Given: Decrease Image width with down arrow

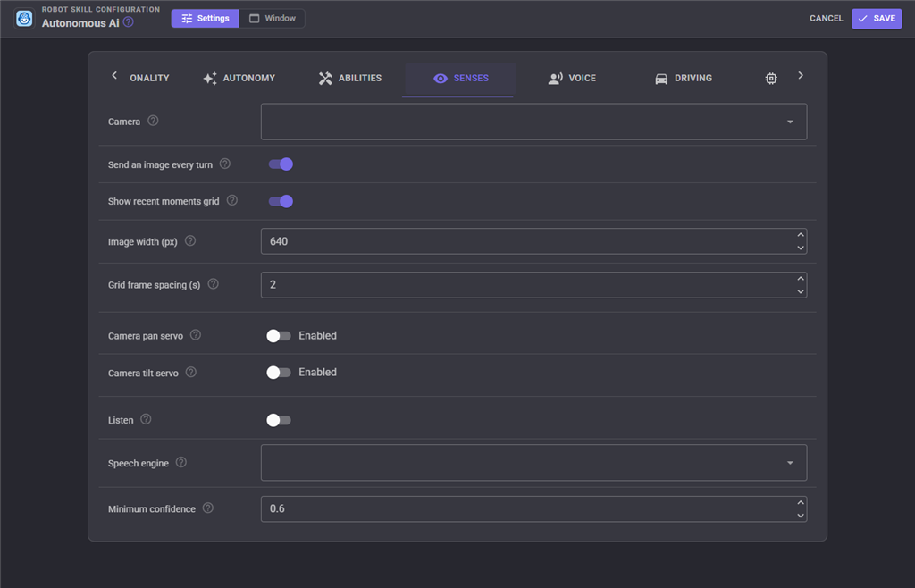Looking at the screenshot, I should 800,248.
